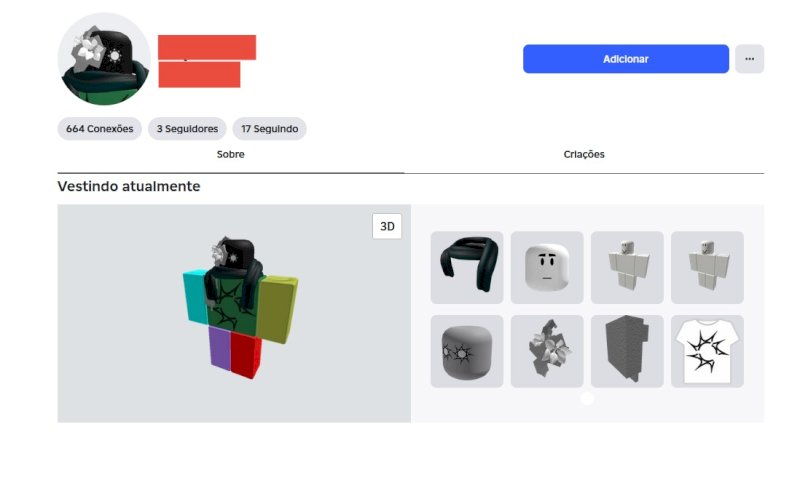Select the gray head with star eyes
Viewport: 800px width, 499px height.
(467, 351)
